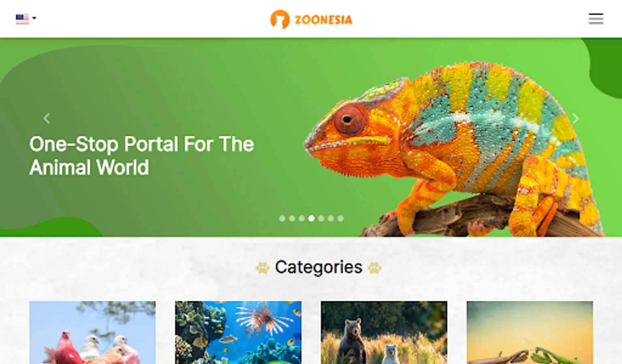Open the birds category thumbnail

pyautogui.click(x=92, y=332)
